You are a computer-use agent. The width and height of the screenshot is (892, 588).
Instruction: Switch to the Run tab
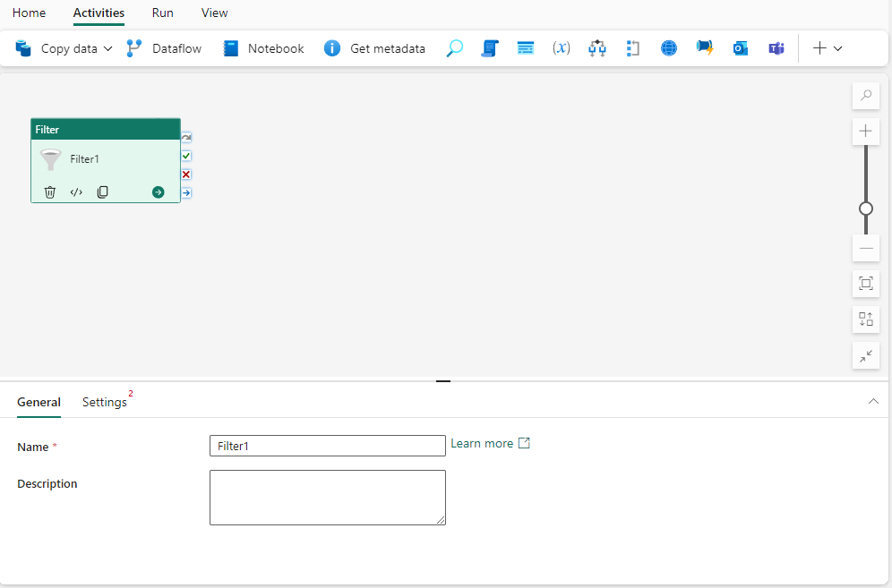coord(162,13)
